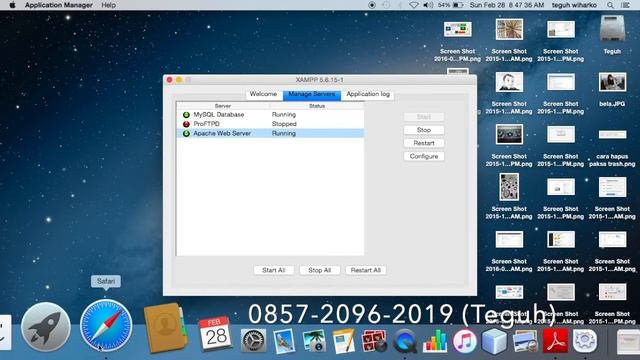The height and width of the screenshot is (360, 640).
Task: Open the Calendar icon showing Feb 28
Action: pos(215,334)
